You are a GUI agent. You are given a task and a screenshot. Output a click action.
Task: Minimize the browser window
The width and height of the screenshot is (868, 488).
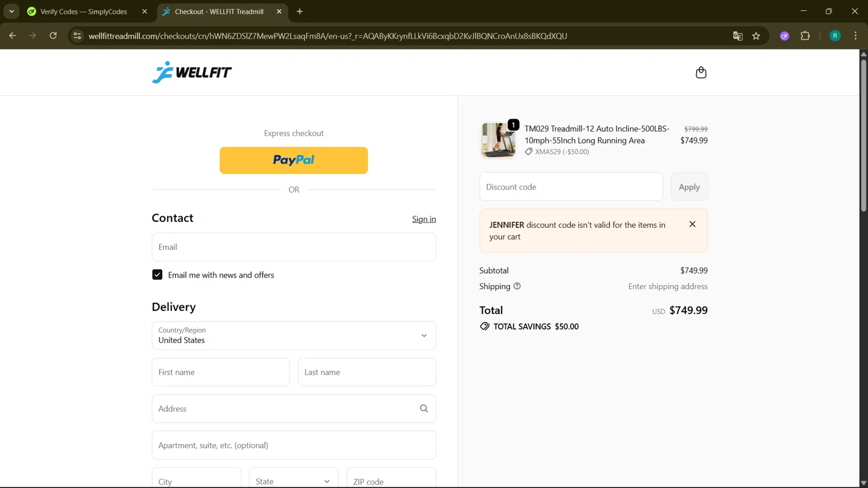pos(803,12)
